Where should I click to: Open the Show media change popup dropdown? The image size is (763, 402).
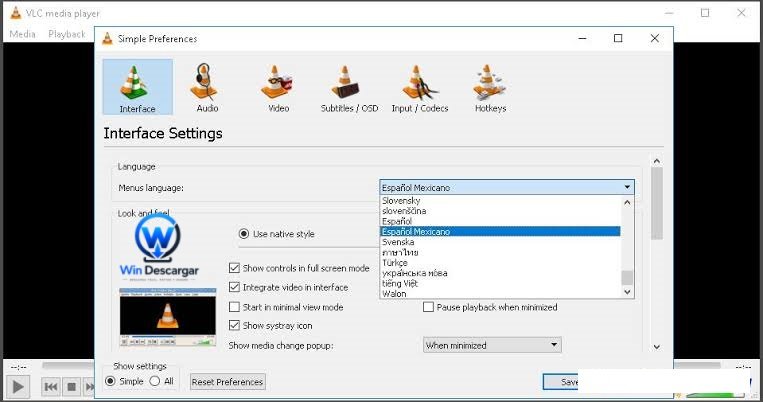click(x=492, y=345)
